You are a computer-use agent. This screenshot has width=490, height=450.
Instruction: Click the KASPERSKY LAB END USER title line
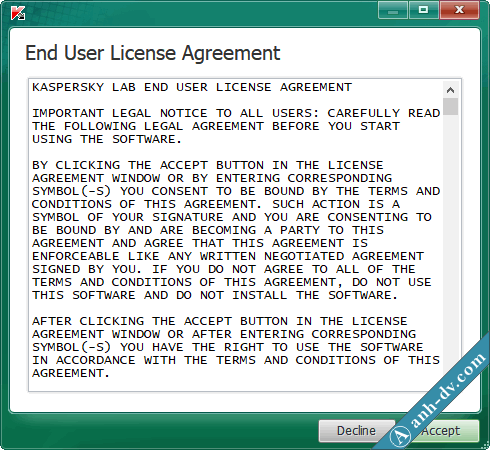[192, 87]
